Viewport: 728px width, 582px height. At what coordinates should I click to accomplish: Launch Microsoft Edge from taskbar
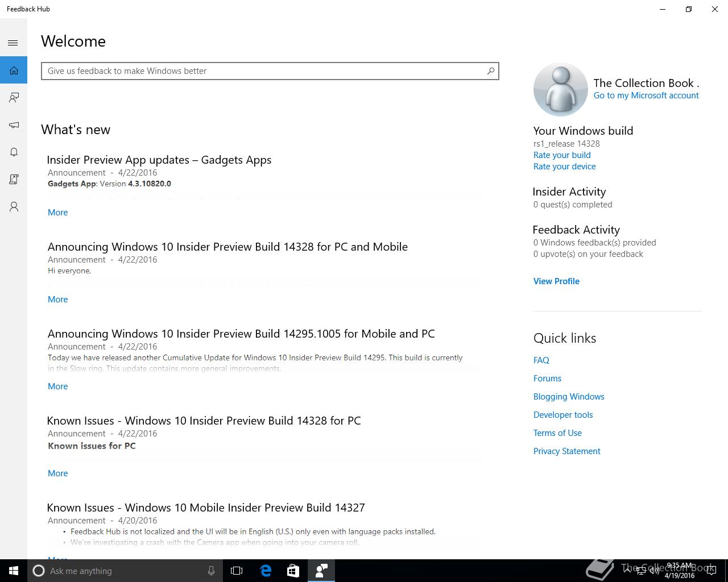point(266,571)
